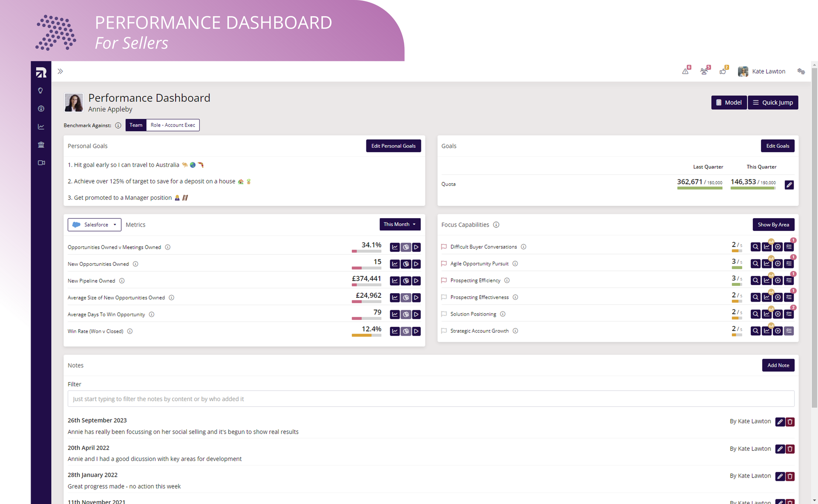This screenshot has height=504, width=818.
Task: Click the notes filter input field
Action: pyautogui.click(x=431, y=399)
